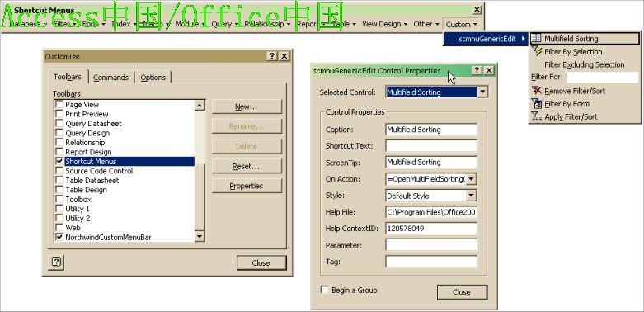Click the Help ContextID field
This screenshot has width=644, height=312.
point(431,229)
